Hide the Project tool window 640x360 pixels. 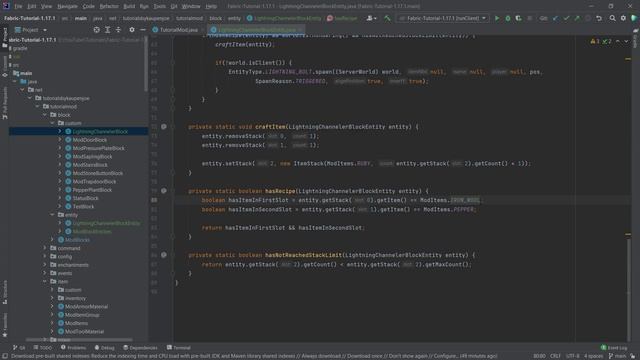142,30
